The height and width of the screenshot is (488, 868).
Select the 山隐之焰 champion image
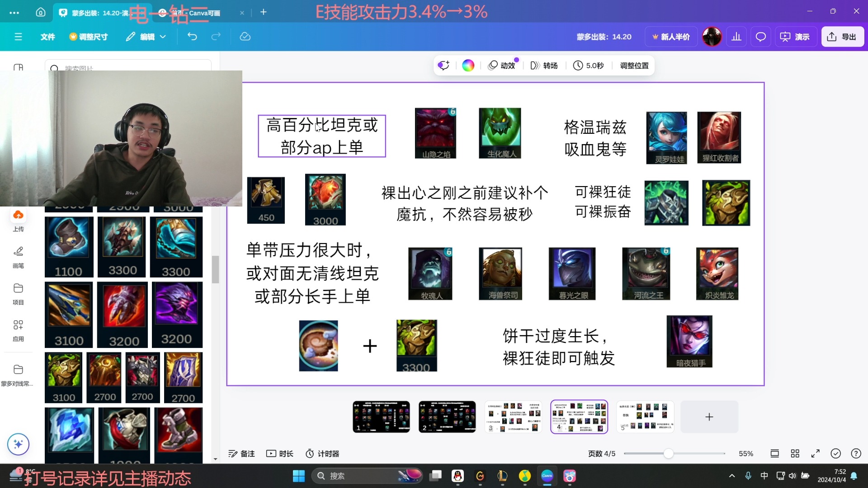(x=435, y=133)
